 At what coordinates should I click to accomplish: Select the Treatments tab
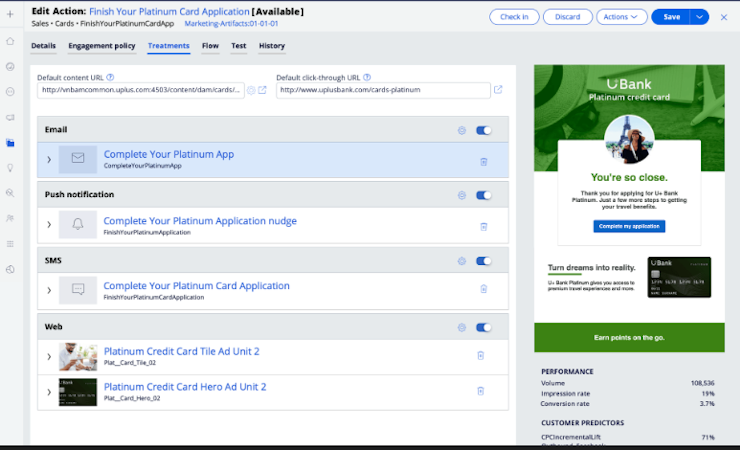pos(168,46)
